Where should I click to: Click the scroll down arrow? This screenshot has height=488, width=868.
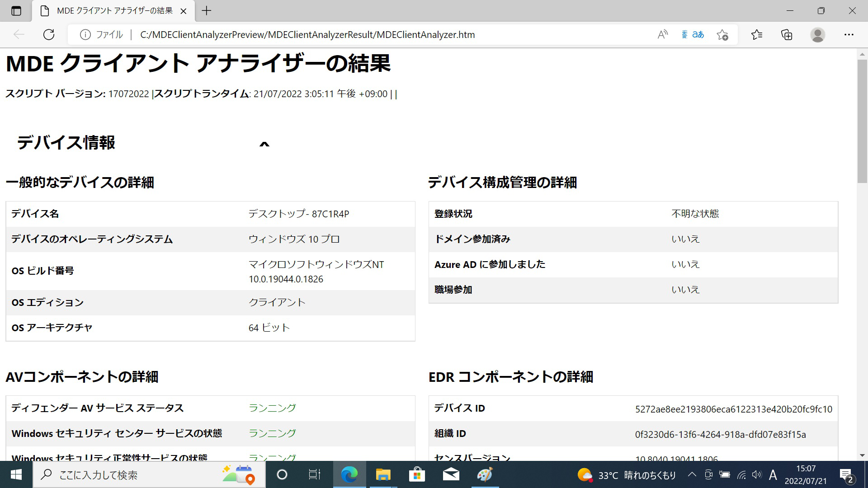[862, 455]
